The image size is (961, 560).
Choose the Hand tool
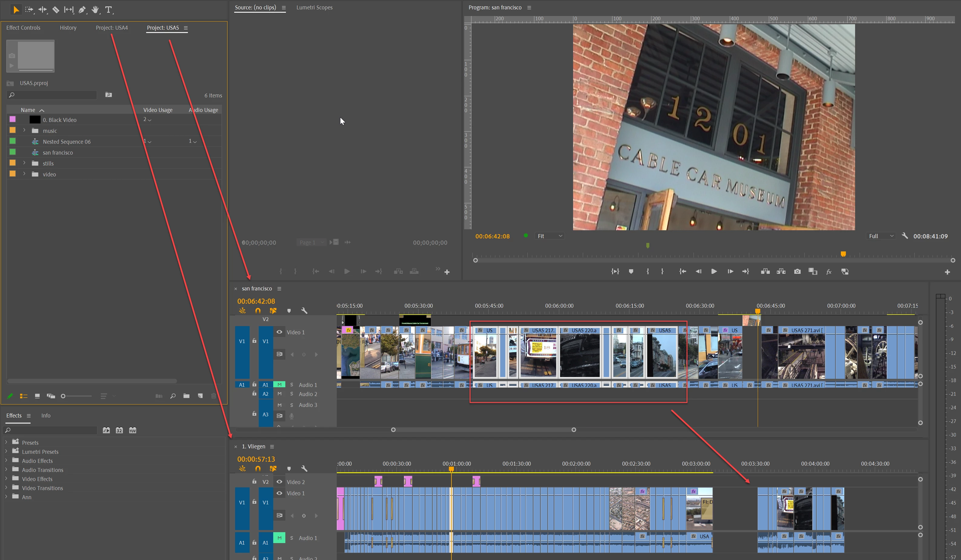click(95, 10)
